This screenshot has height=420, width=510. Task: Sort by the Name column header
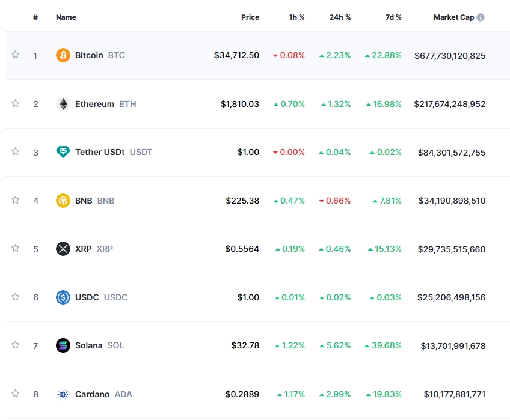(x=66, y=17)
